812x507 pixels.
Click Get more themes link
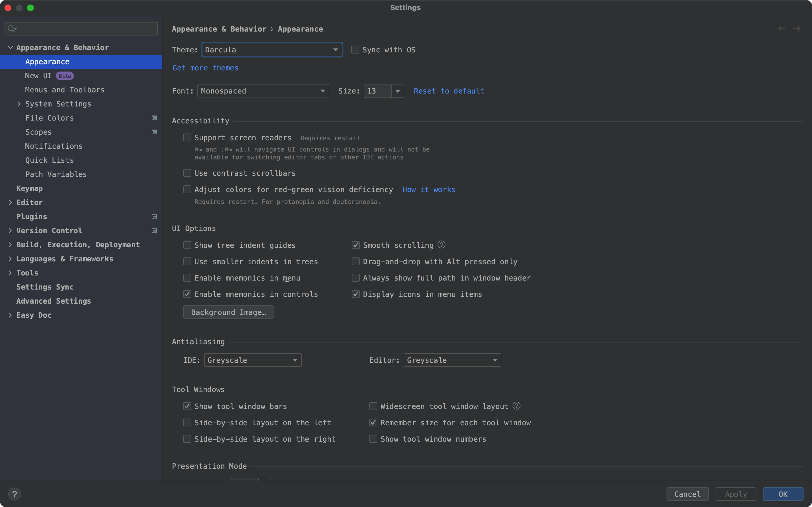pyautogui.click(x=205, y=68)
